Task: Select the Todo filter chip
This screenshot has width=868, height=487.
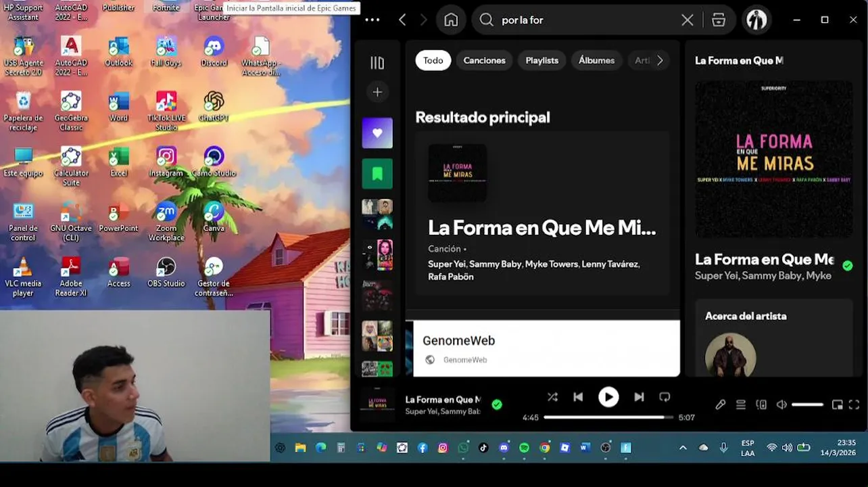Action: (433, 60)
